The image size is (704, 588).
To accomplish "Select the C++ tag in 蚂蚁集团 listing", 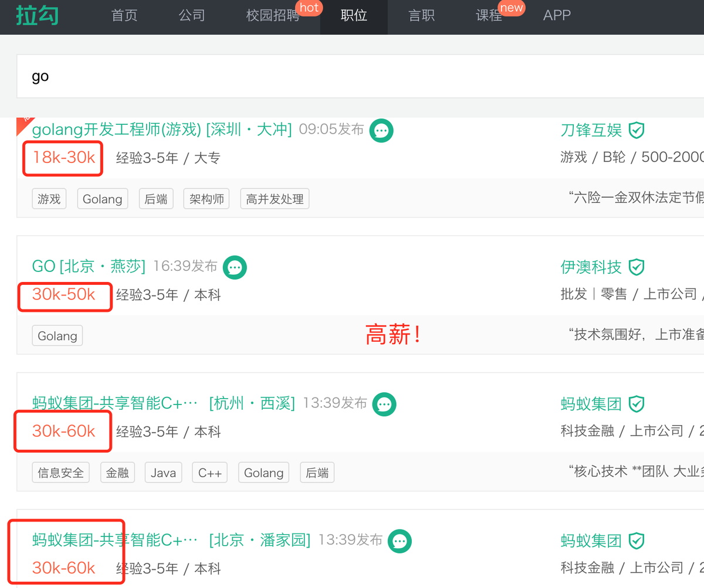I will (209, 473).
